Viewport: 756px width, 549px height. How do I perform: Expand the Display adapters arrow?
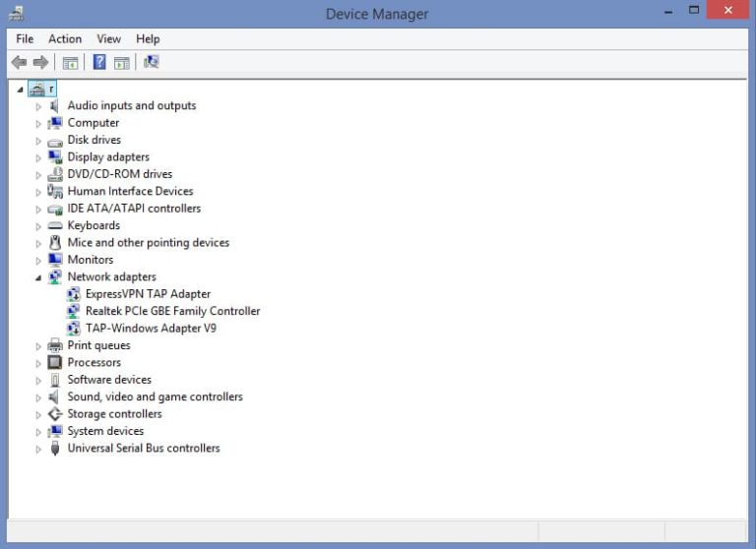click(x=38, y=158)
